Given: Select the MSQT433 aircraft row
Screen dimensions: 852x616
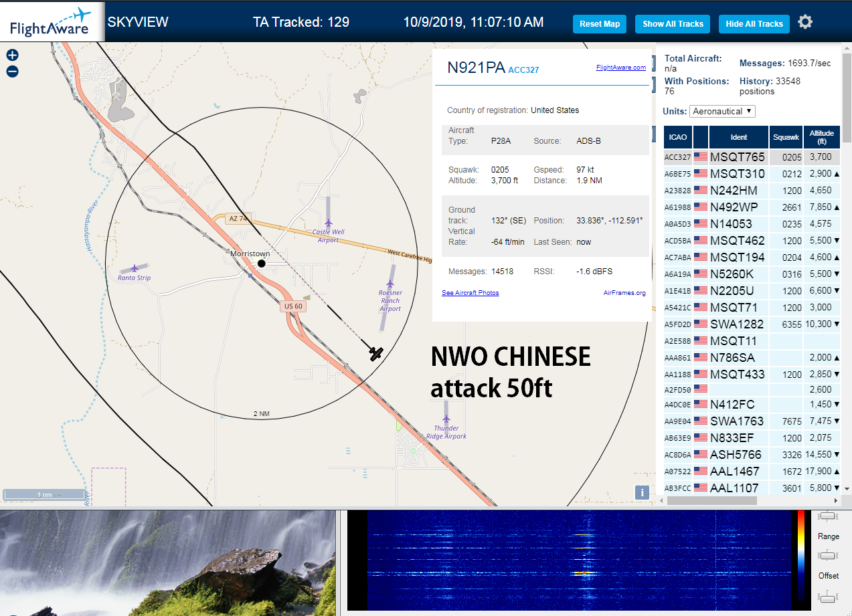Looking at the screenshot, I should point(752,375).
